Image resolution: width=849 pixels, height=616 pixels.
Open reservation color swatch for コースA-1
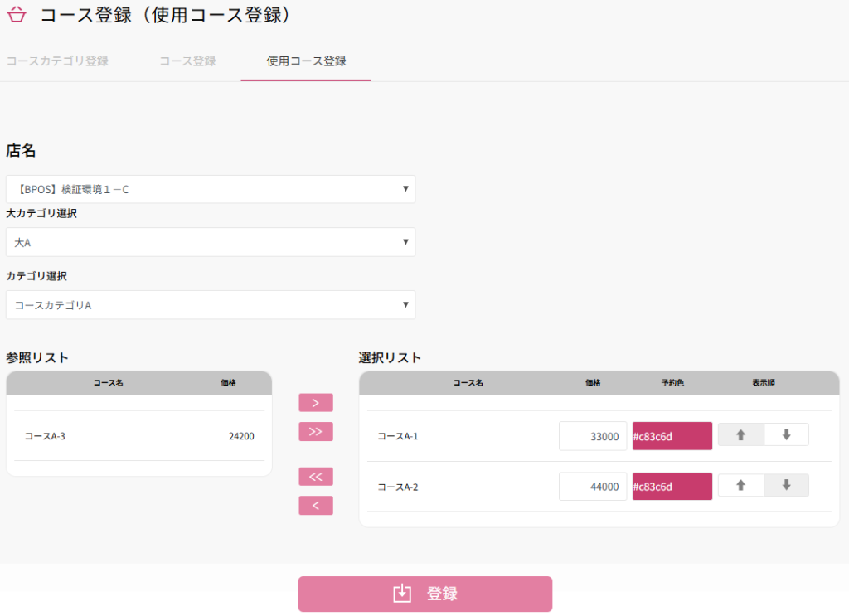(x=672, y=436)
